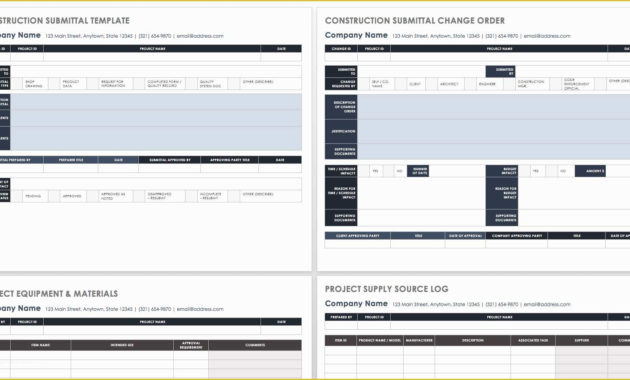
Task: Click the Client Approving Party field
Action: [x=358, y=244]
